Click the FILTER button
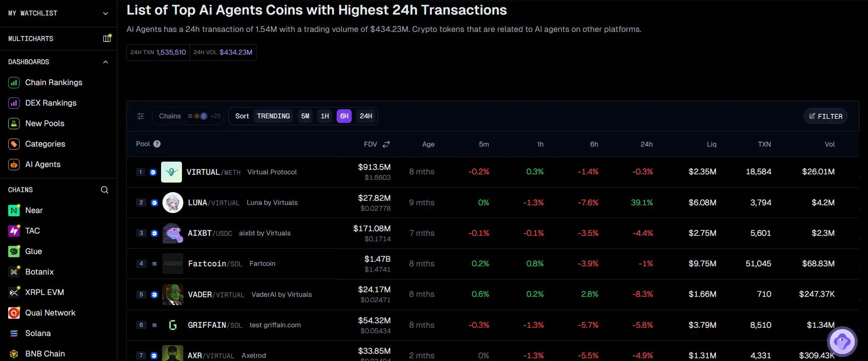The height and width of the screenshot is (361, 868). (x=825, y=116)
